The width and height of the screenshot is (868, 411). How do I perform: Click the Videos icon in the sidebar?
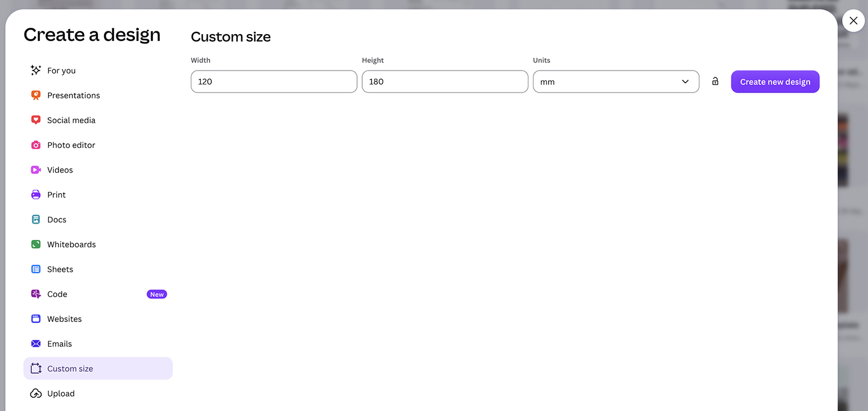[36, 170]
